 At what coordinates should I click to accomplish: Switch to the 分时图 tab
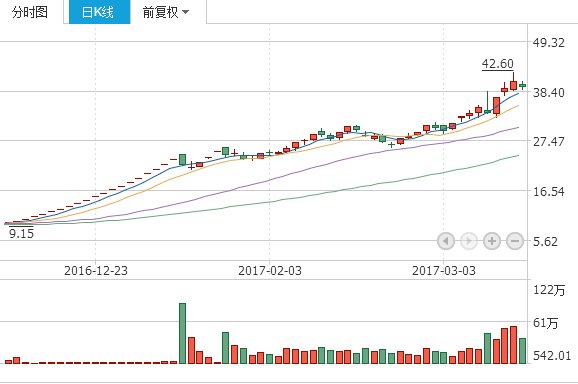[30, 12]
